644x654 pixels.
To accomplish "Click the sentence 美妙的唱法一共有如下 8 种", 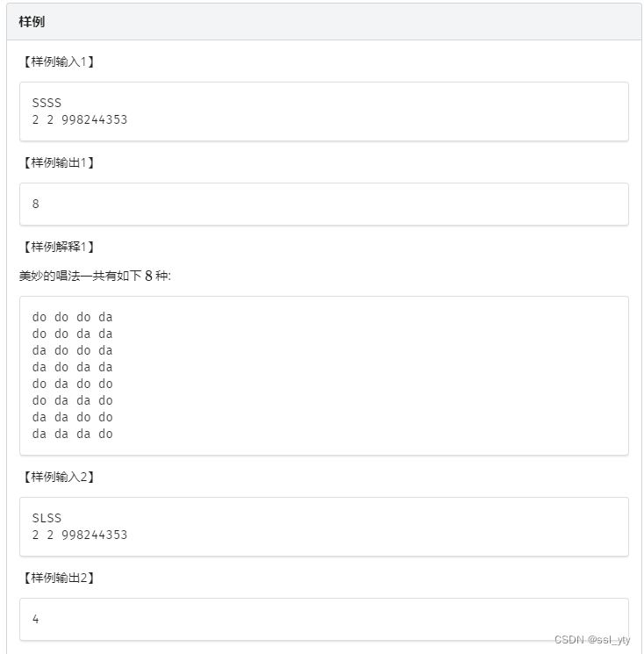I will (x=95, y=276).
